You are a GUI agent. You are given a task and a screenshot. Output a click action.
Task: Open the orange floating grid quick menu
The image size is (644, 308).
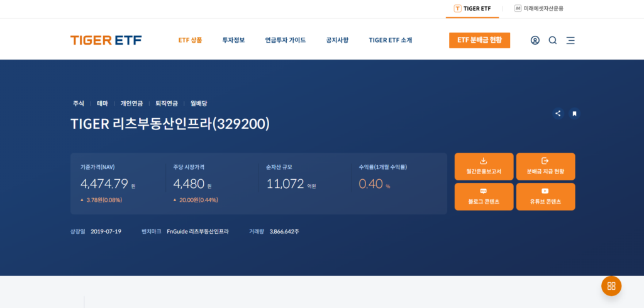coord(611,286)
